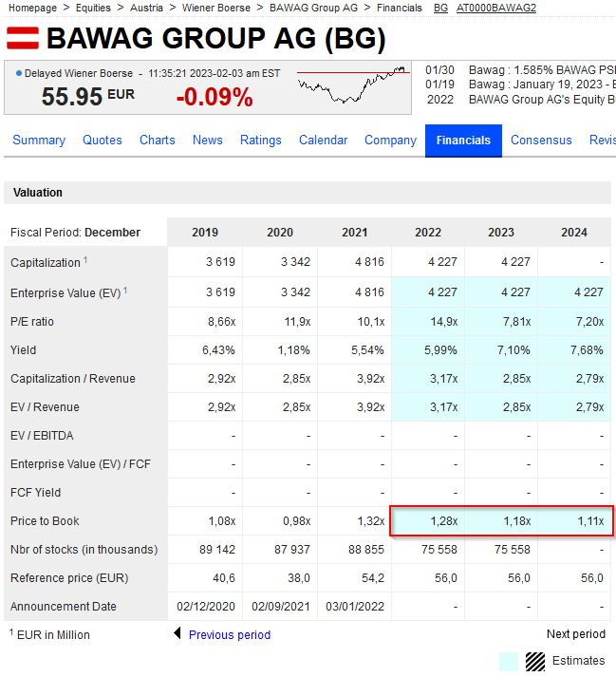Go to the Calendar tab

[323, 141]
